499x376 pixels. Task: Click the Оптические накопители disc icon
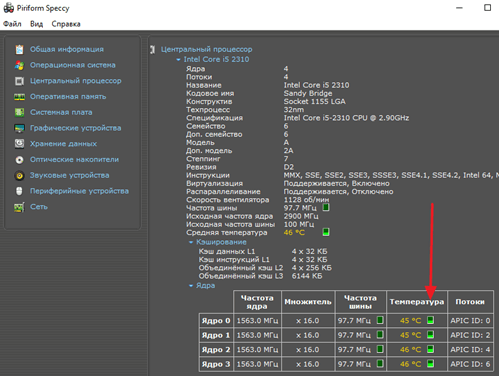click(x=19, y=160)
